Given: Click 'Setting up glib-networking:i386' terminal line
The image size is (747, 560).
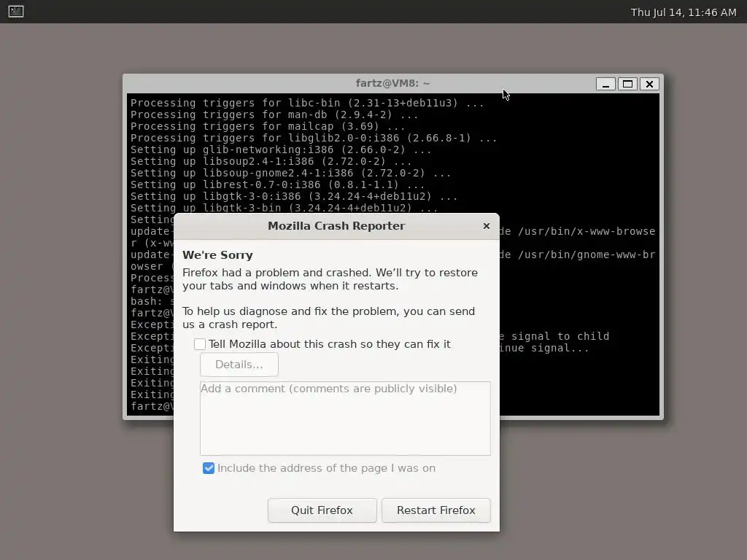Looking at the screenshot, I should tap(281, 149).
